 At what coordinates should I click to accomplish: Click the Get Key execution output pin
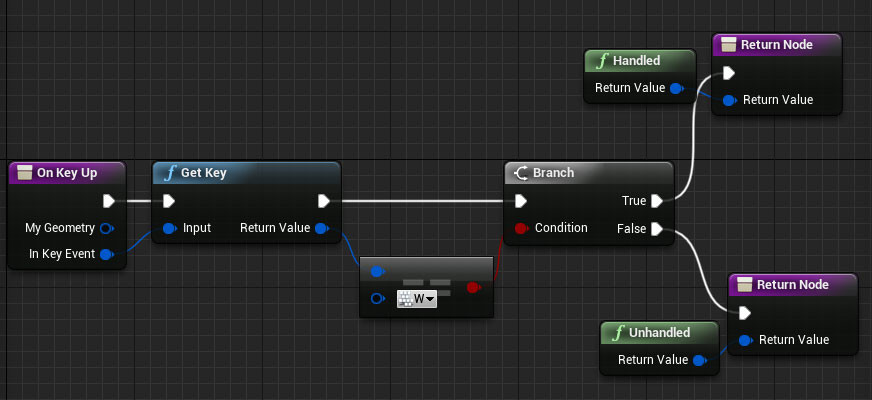(x=324, y=201)
